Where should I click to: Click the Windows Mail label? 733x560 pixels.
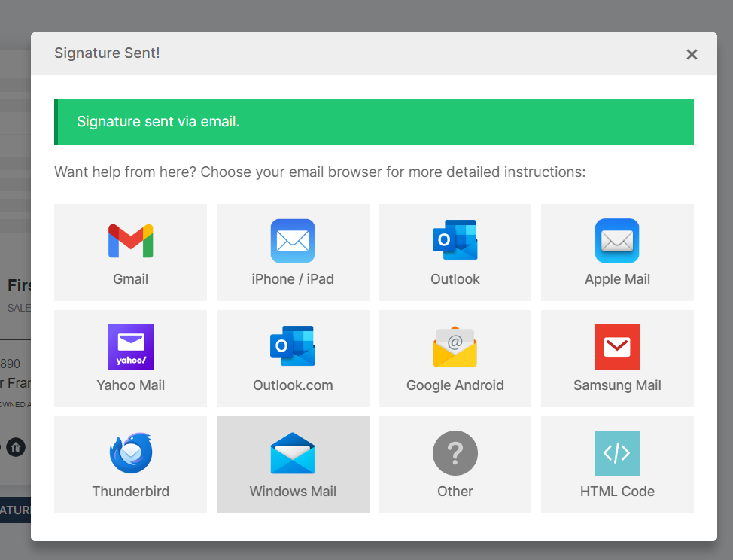click(x=293, y=492)
